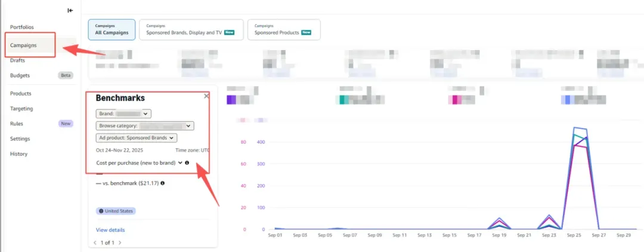Click the United States globe badge
This screenshot has width=644, height=252.
click(116, 211)
